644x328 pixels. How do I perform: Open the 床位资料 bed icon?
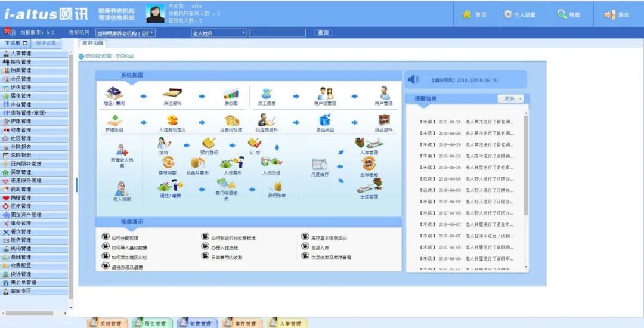coord(172,94)
